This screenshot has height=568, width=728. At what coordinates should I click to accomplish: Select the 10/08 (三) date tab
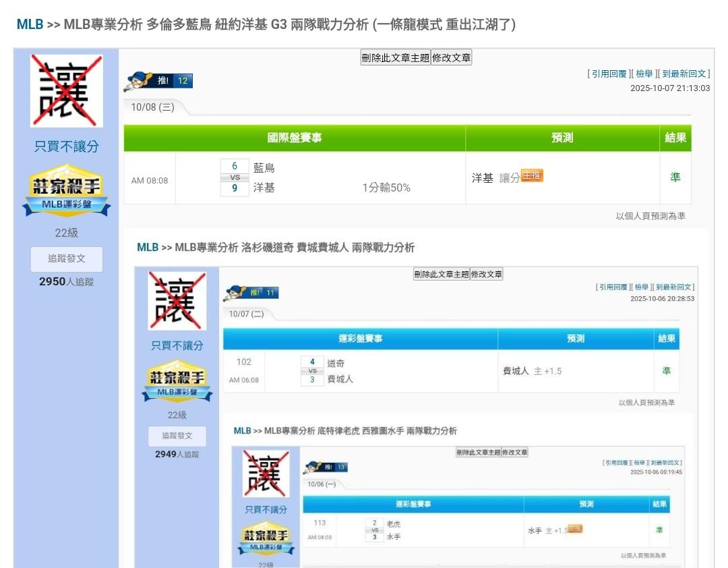coord(153,107)
